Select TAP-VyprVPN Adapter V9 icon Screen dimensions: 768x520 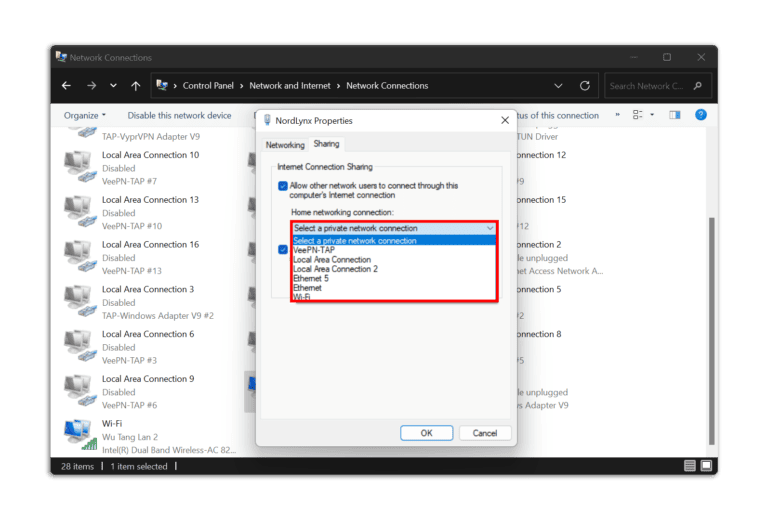84,132
